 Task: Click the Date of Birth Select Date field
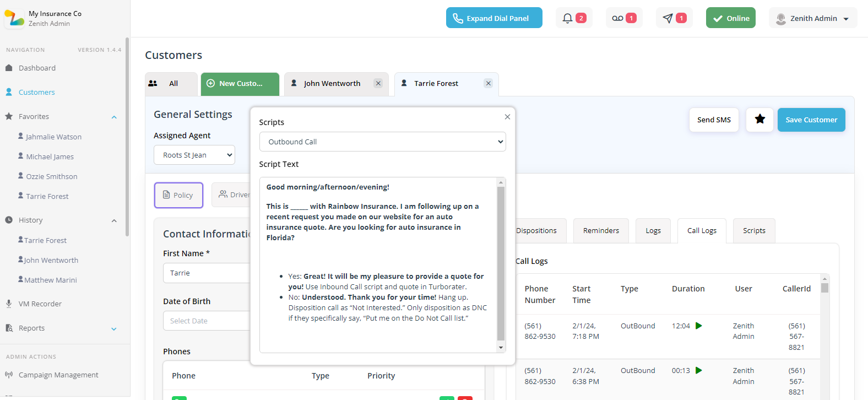(207, 321)
